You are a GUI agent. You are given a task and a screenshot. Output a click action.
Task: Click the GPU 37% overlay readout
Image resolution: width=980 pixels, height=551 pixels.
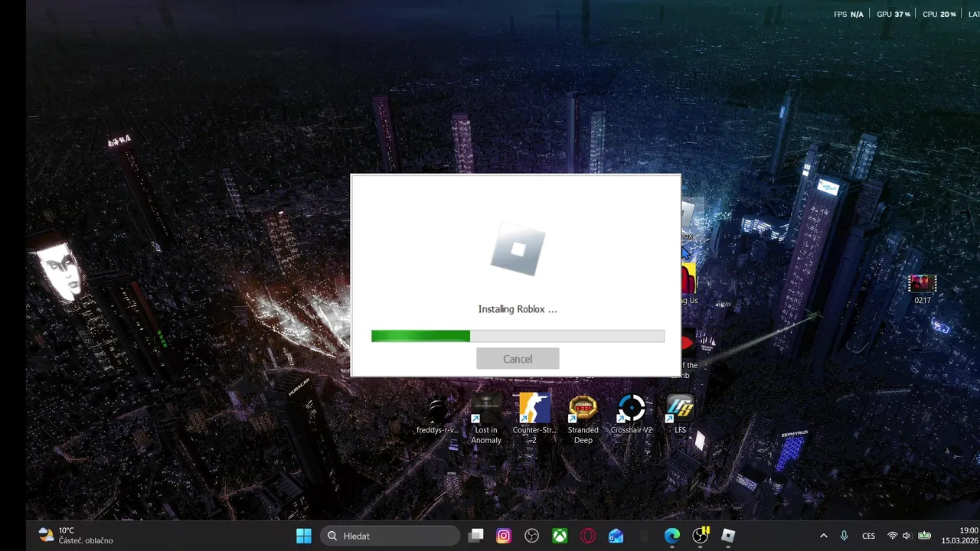[893, 14]
